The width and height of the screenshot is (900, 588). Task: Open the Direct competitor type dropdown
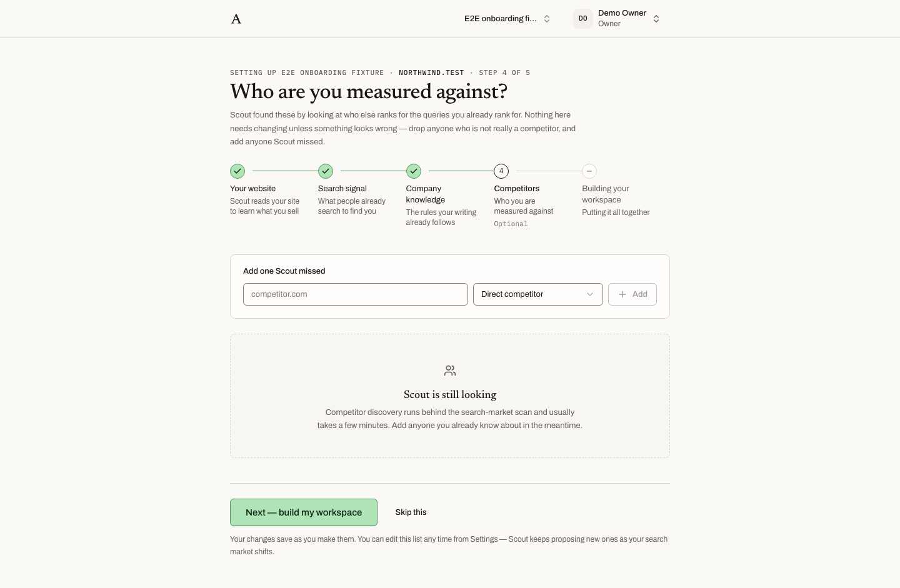click(x=538, y=294)
